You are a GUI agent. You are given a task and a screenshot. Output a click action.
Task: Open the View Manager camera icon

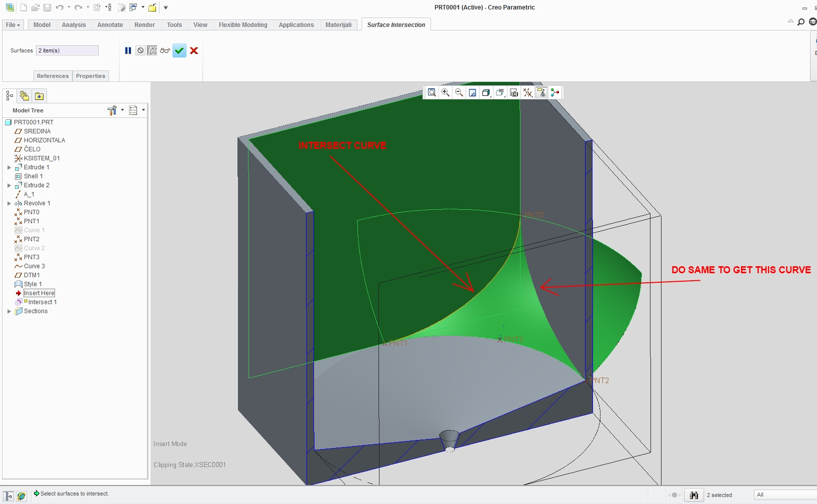coord(514,92)
